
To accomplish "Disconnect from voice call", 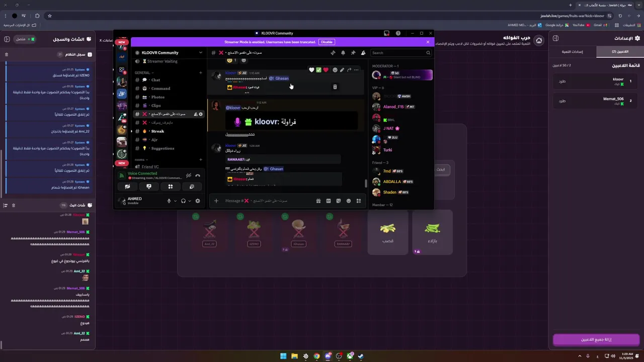I will 198,175.
